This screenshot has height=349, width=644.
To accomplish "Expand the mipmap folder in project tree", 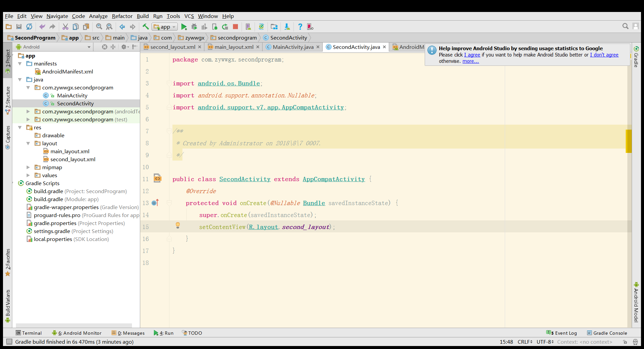I will click(28, 168).
